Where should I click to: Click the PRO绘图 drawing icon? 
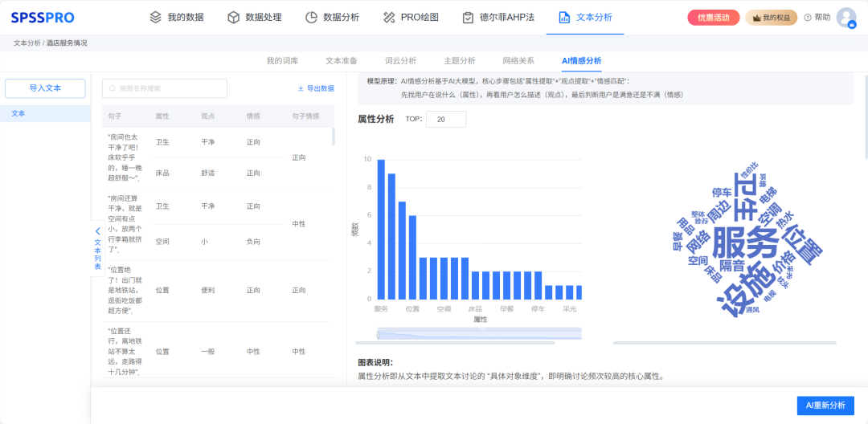(x=389, y=17)
